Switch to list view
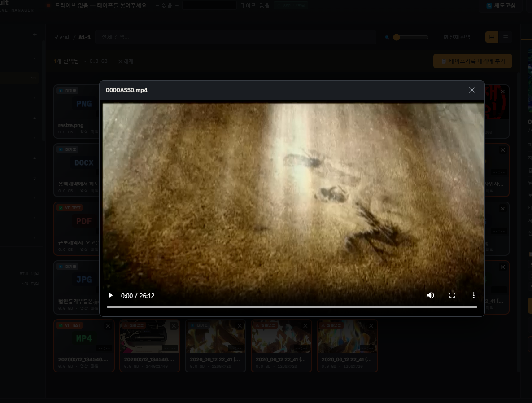 click(x=506, y=37)
